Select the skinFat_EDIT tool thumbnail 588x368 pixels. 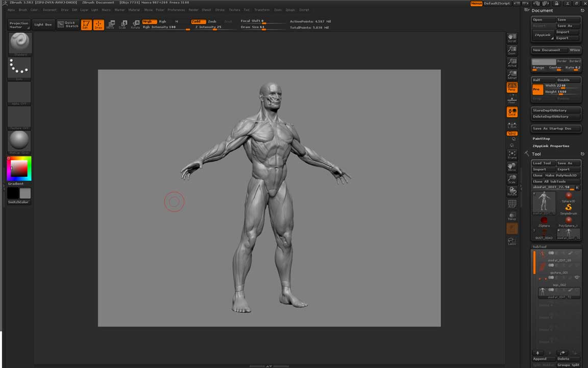[x=544, y=203]
